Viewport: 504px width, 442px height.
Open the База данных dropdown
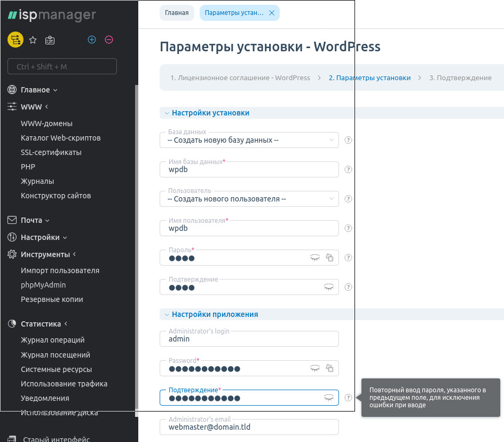point(249,140)
